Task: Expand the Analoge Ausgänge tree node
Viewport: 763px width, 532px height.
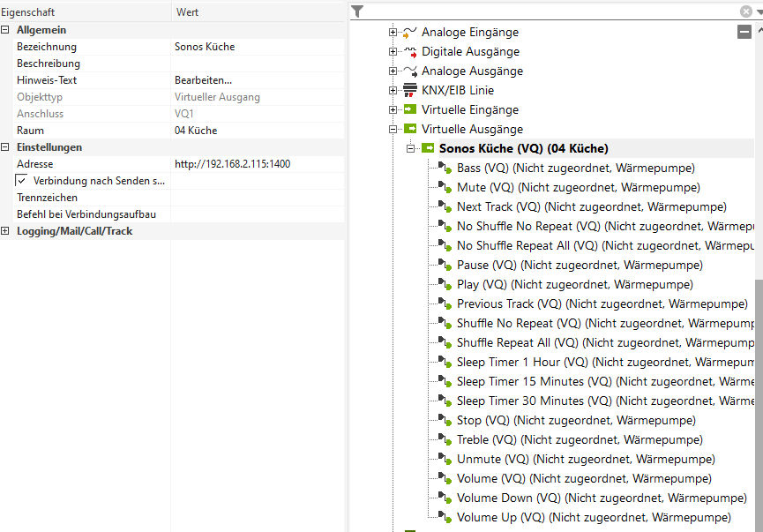Action: pyautogui.click(x=393, y=71)
